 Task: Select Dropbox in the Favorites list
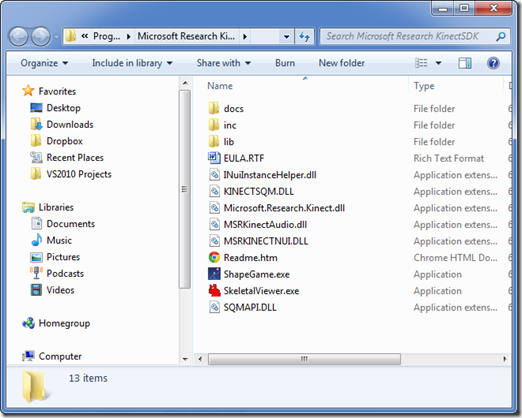56,141
